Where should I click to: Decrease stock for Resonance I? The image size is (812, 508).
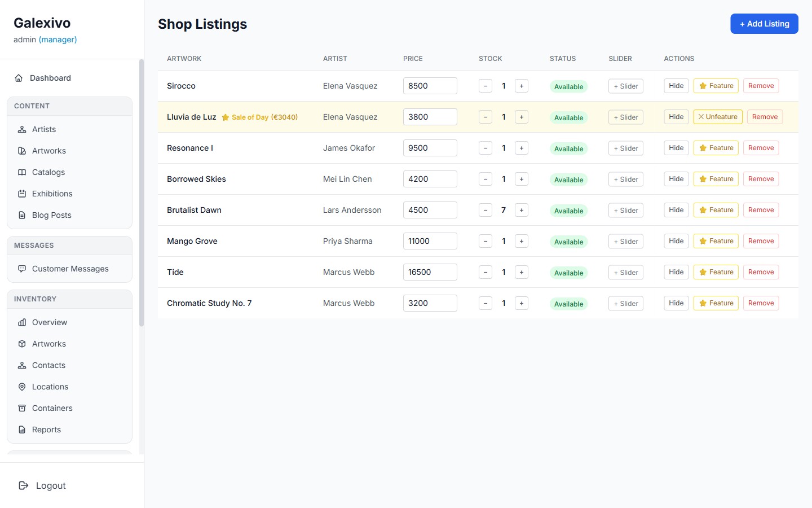click(485, 148)
